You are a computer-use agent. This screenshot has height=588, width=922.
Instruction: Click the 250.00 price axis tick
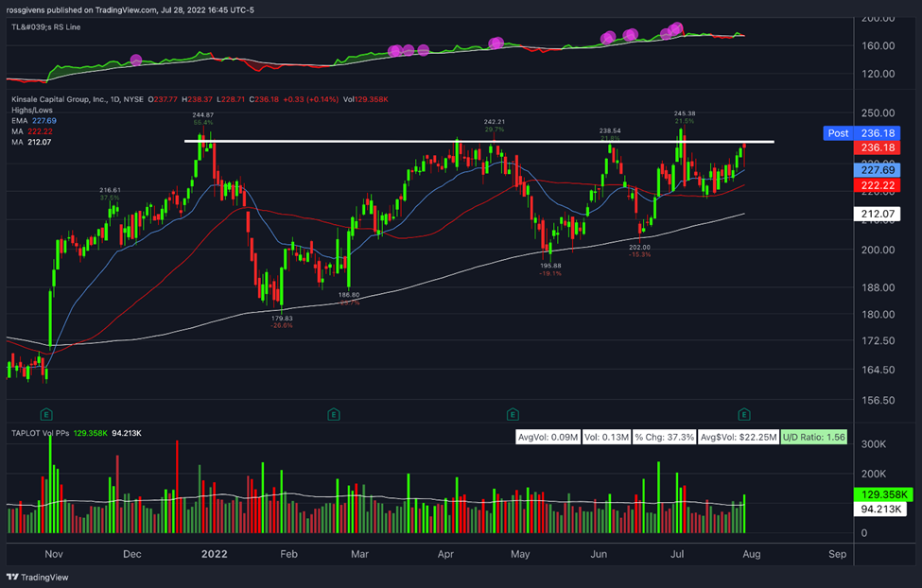pos(878,112)
